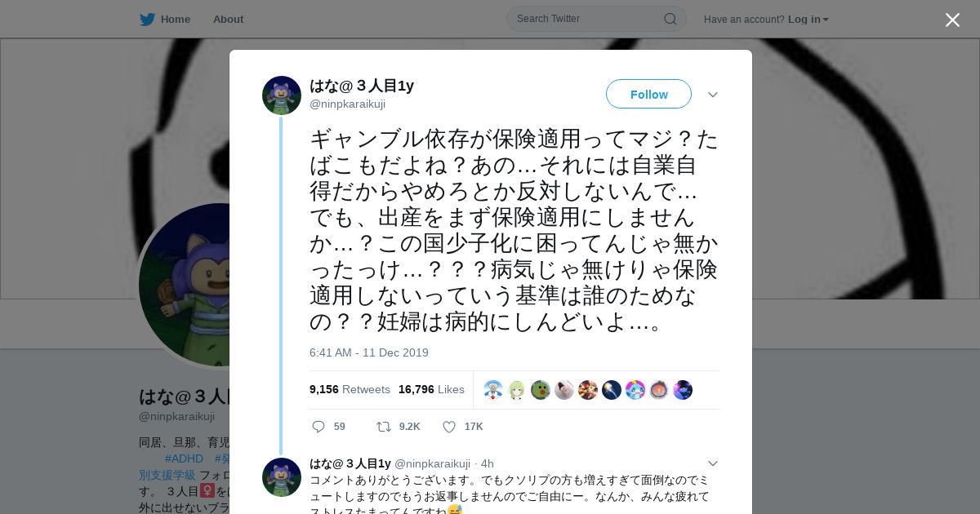Open the 16,796 Likes list

coord(431,389)
